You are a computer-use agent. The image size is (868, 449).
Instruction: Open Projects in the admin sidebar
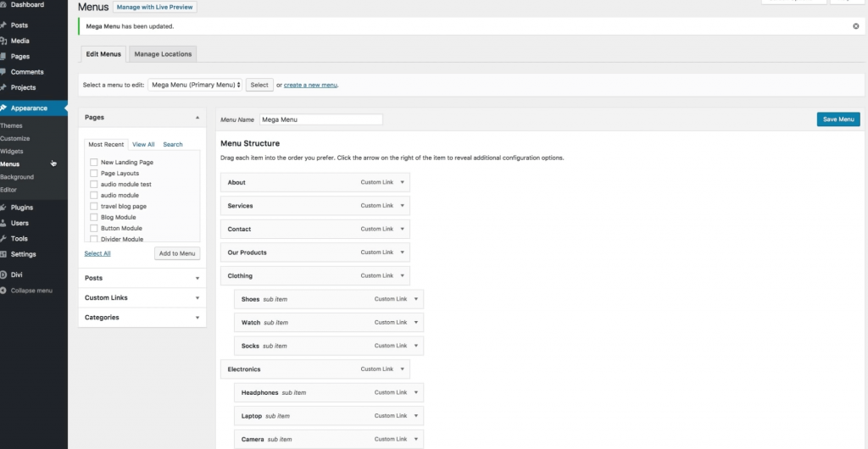click(x=23, y=86)
